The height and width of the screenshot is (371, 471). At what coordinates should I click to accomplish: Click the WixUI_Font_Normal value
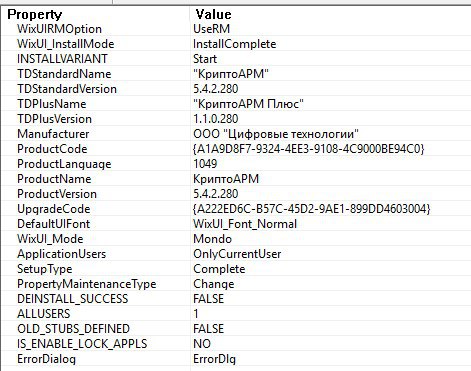click(x=245, y=224)
